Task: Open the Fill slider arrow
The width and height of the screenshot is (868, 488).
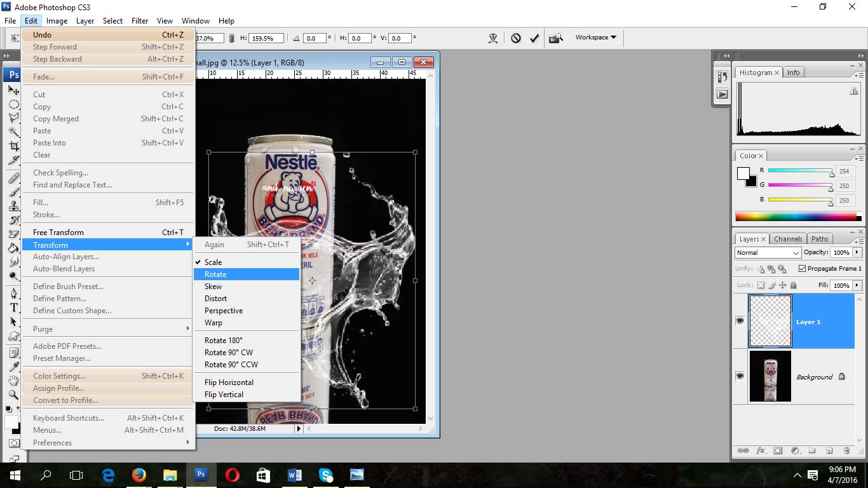Action: point(857,285)
